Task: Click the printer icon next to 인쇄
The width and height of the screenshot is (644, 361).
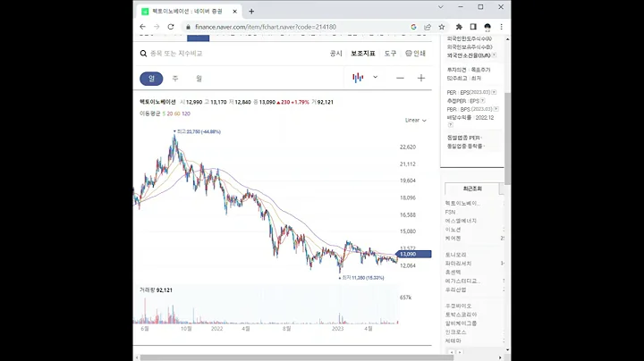Action: point(408,54)
